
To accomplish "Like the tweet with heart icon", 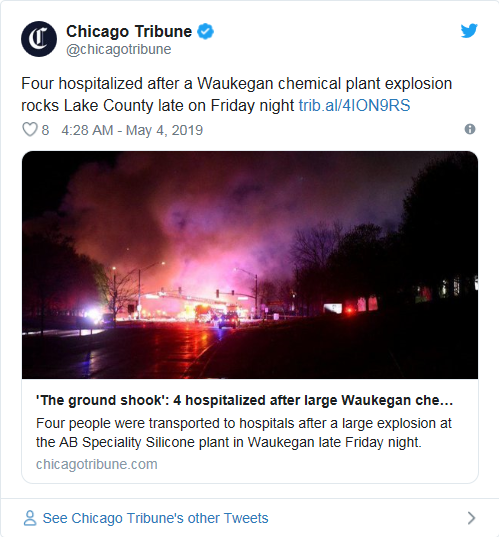I will [30, 130].
